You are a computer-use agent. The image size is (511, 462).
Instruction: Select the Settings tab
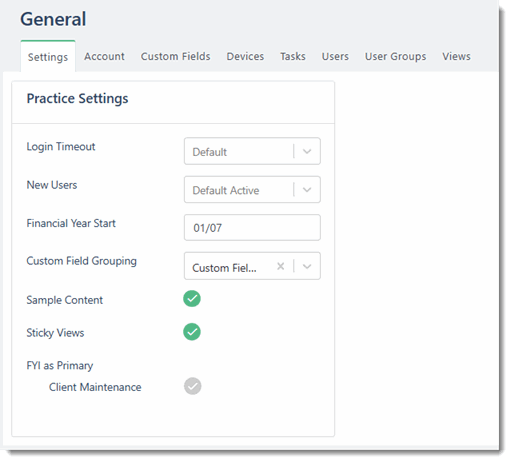[48, 57]
